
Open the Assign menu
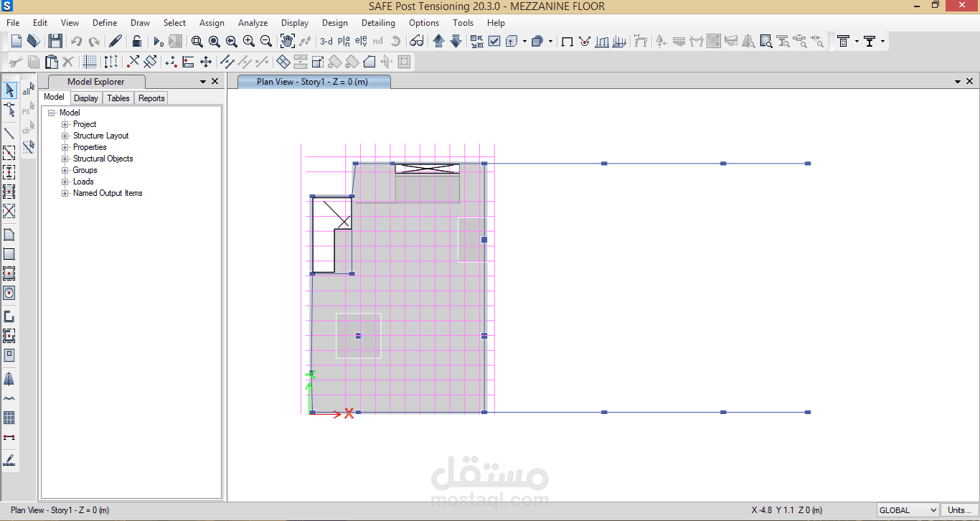(x=212, y=23)
